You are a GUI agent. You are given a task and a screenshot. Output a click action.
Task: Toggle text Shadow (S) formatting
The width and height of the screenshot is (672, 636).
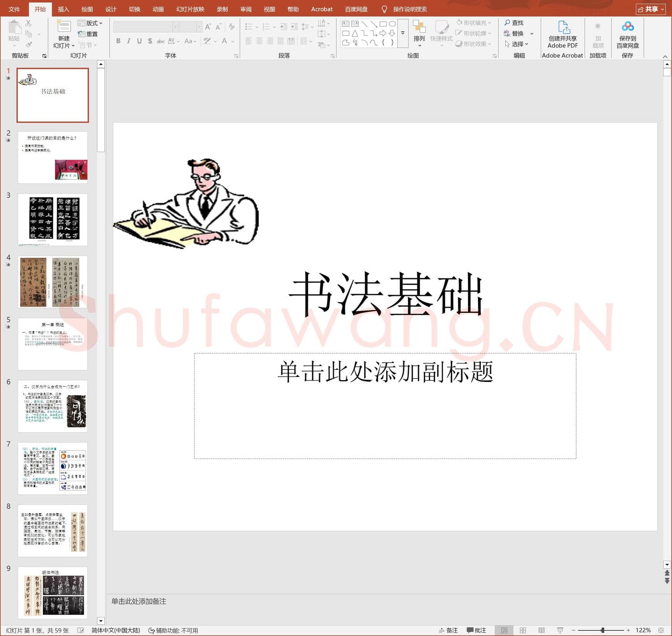pyautogui.click(x=150, y=41)
